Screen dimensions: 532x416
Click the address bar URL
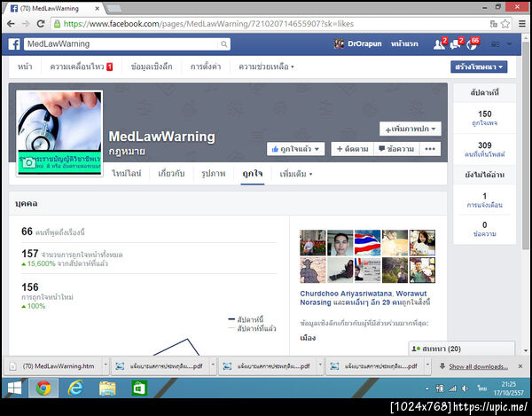coord(208,24)
